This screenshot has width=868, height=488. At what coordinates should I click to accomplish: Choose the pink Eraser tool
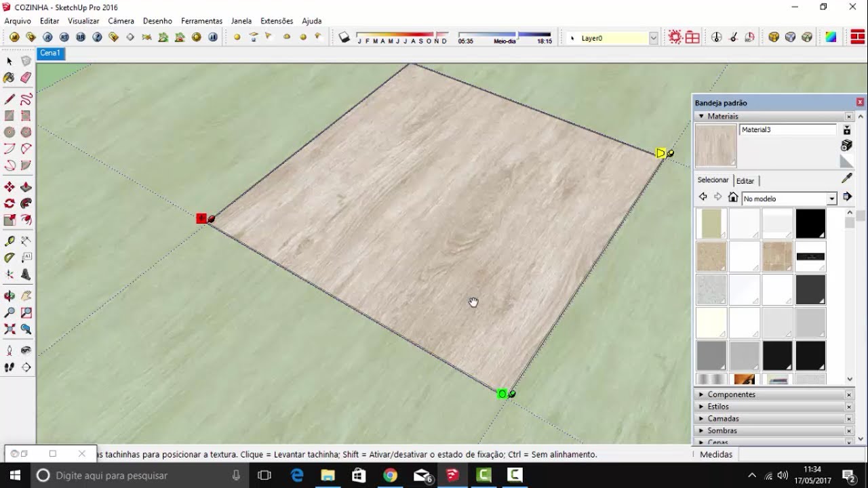tap(26, 78)
